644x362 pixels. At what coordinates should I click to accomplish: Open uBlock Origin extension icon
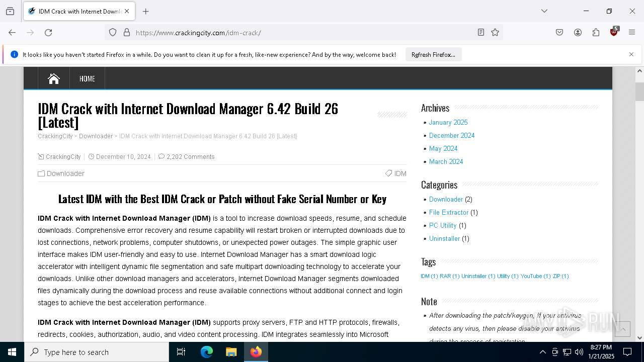click(614, 32)
